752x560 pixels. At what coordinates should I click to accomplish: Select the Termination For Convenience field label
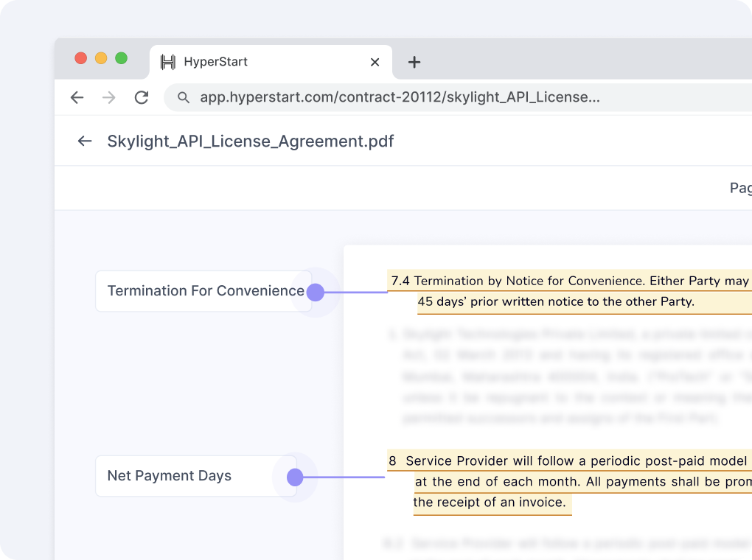[205, 291]
